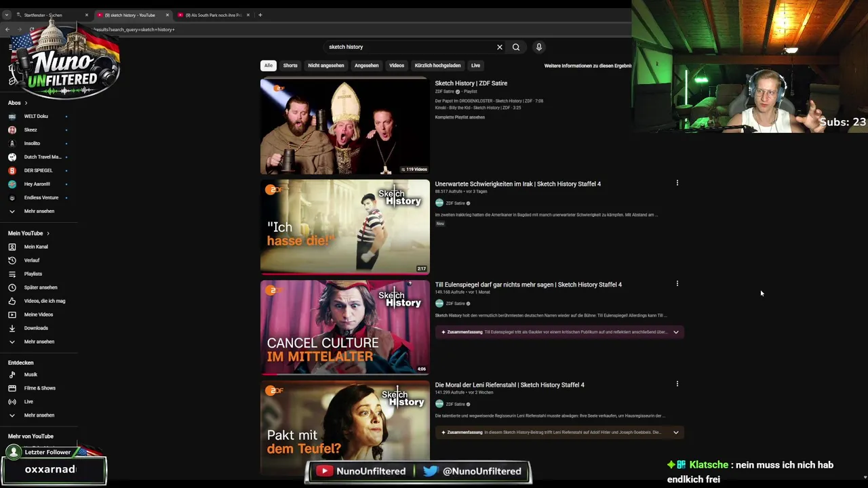Open 'Die Moral der Leni Riefenstahl' video title
868x488 pixels.
[509, 385]
